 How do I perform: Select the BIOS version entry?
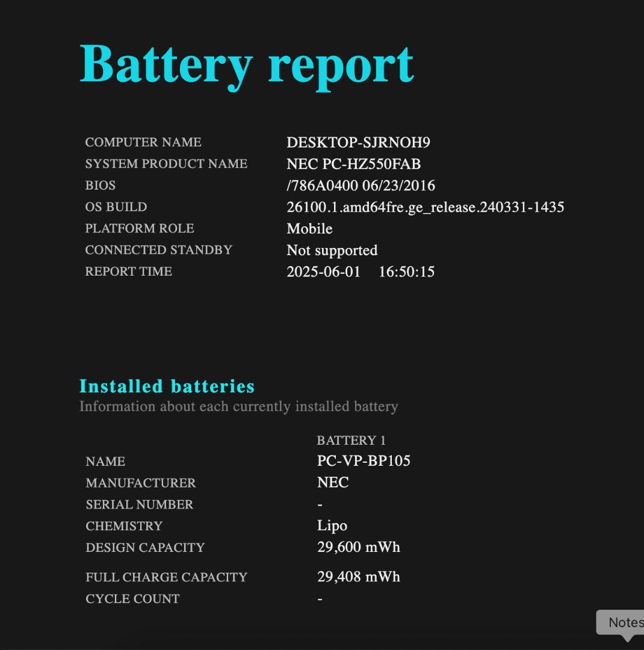[361, 185]
